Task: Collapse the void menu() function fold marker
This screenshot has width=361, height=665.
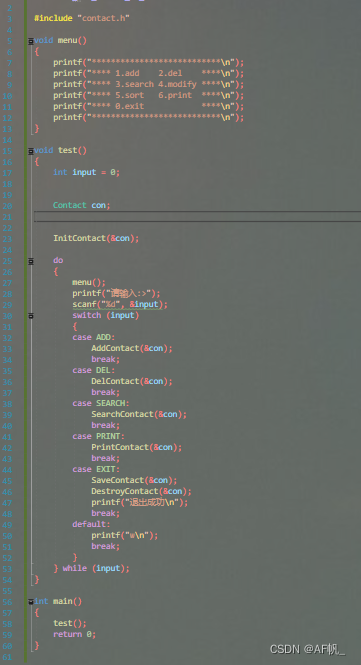Action: pos(31,41)
